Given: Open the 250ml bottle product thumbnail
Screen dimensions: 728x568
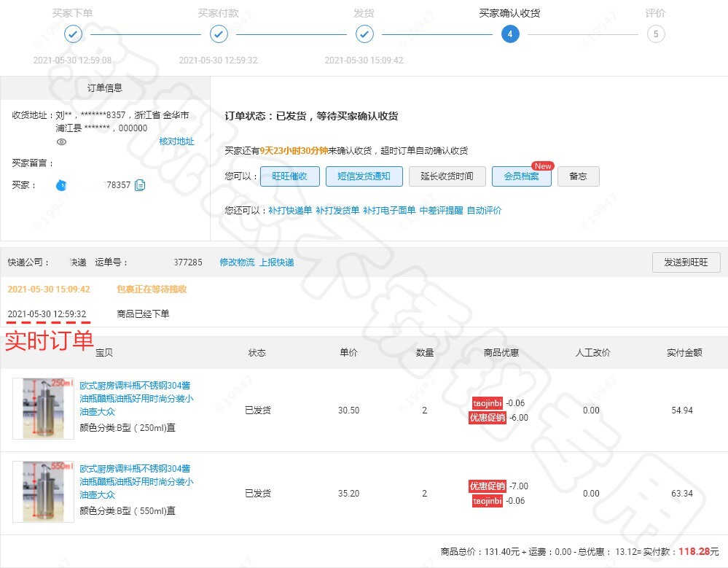Looking at the screenshot, I should [x=43, y=409].
